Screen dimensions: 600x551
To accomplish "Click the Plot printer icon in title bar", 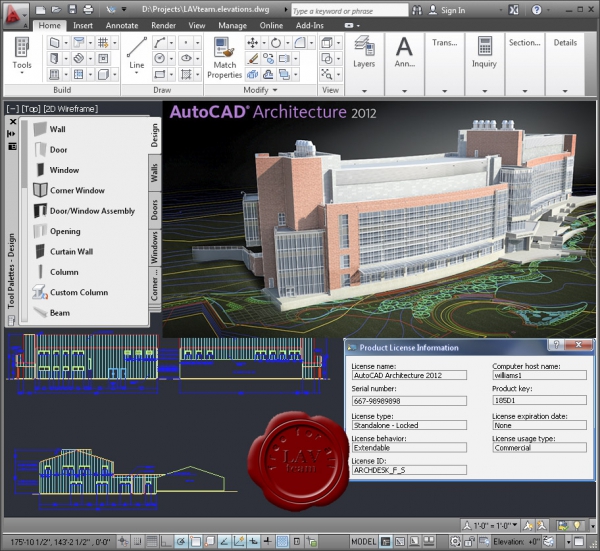I will tap(88, 9).
